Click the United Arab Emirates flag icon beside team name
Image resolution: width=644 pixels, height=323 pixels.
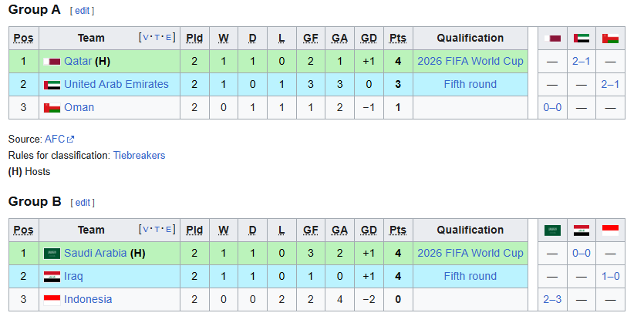(x=52, y=84)
